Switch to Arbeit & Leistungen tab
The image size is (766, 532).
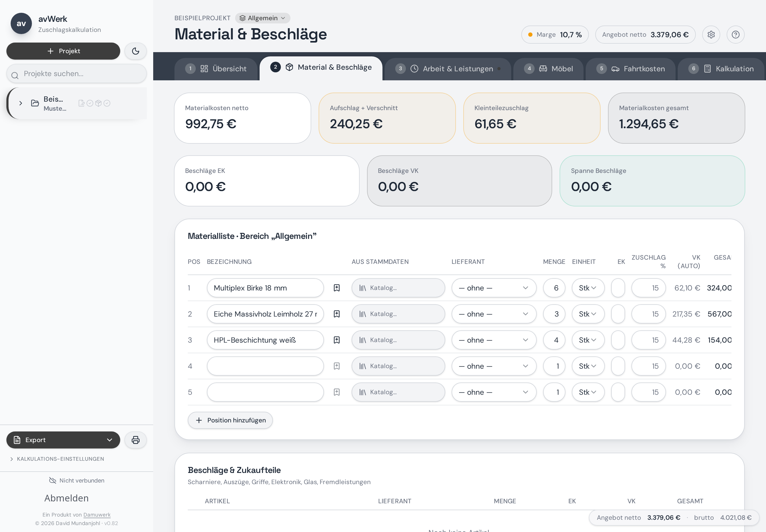pos(448,69)
